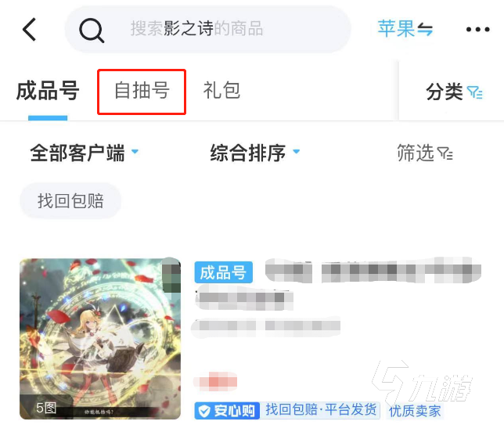Tap the magnifier search icon

pos(92,31)
